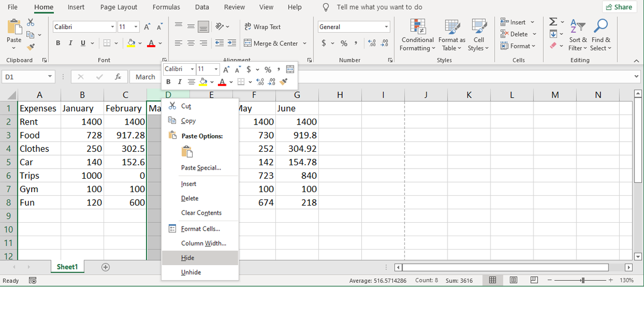Open ribbon Calibri font name dropdown
The image size is (644, 322).
coord(113,27)
